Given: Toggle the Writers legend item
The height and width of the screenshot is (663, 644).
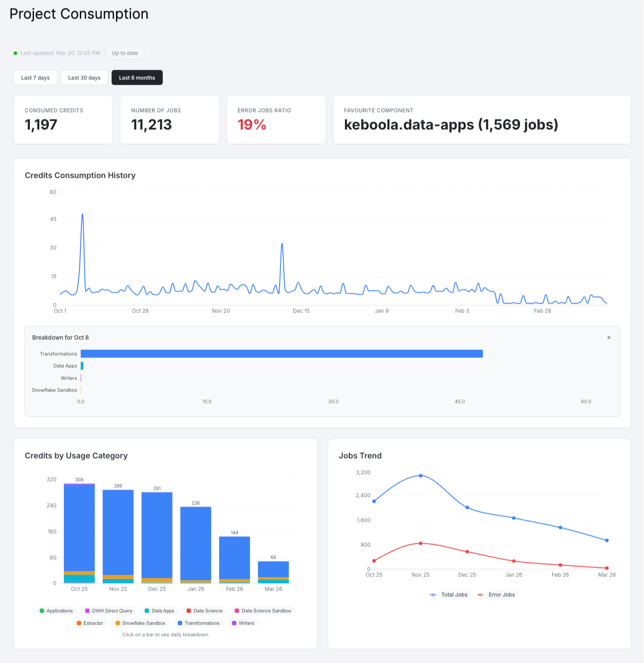Looking at the screenshot, I should click(243, 623).
